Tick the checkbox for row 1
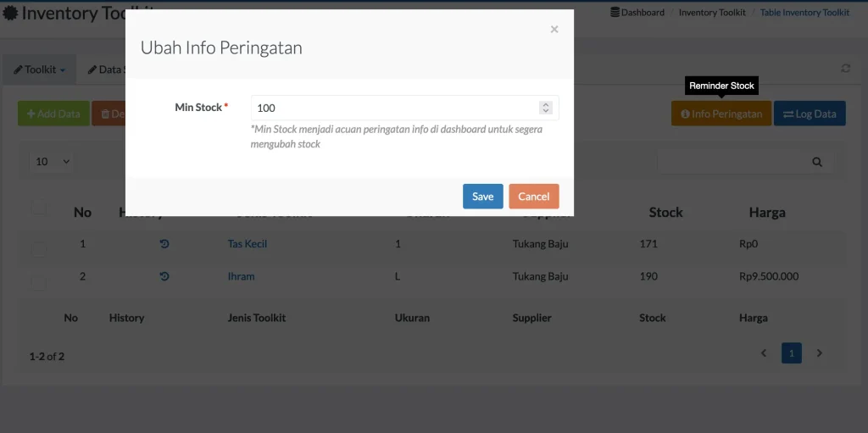Viewport: 868px width, 433px height. [39, 248]
